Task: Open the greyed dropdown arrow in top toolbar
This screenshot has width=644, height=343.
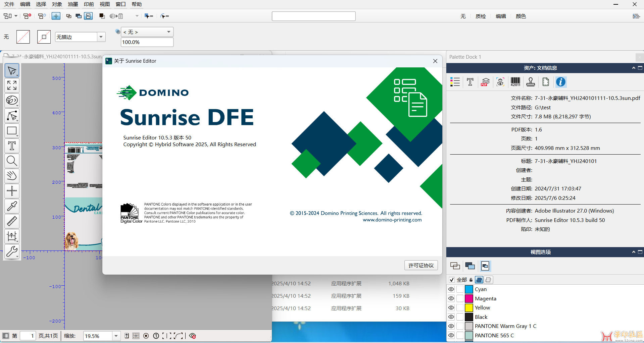Action: [137, 16]
